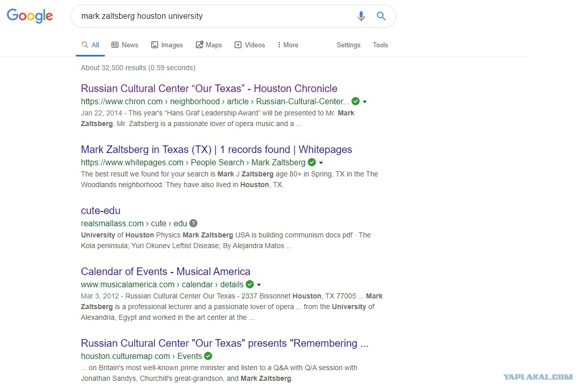Click the whitepages.com People Search breadcrumb

193,162
